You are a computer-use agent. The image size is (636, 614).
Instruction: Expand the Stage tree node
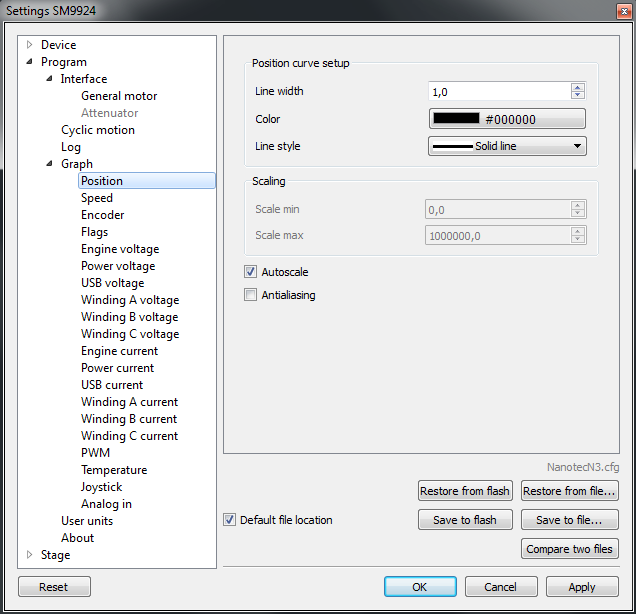pos(30,555)
